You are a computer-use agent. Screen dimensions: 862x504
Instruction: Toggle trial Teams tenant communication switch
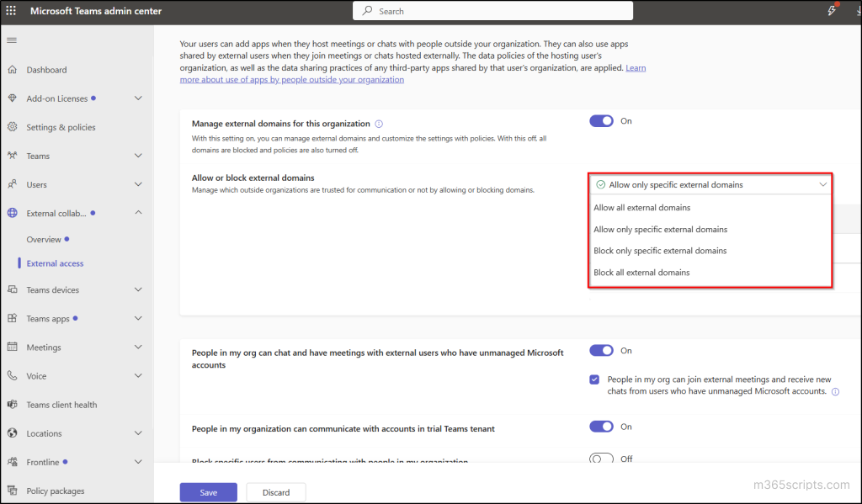point(601,427)
